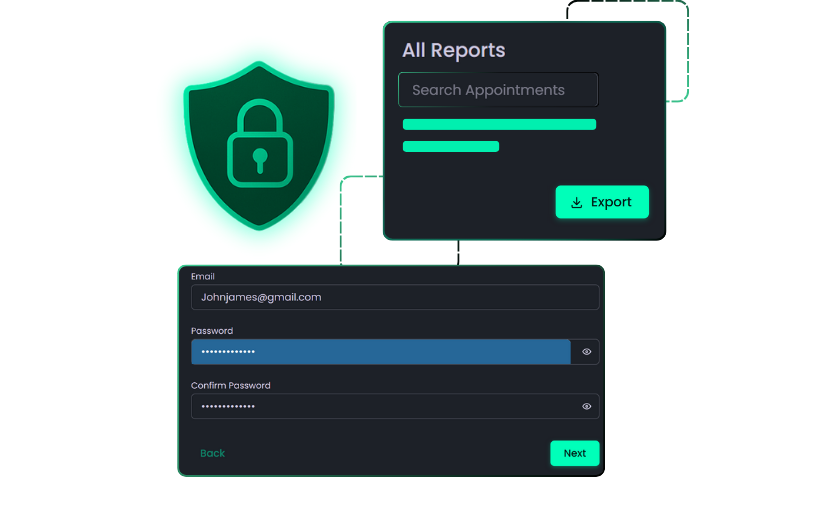Click the Email field with Johnjames@gmail.com
The height and width of the screenshot is (511, 820).
click(x=395, y=297)
